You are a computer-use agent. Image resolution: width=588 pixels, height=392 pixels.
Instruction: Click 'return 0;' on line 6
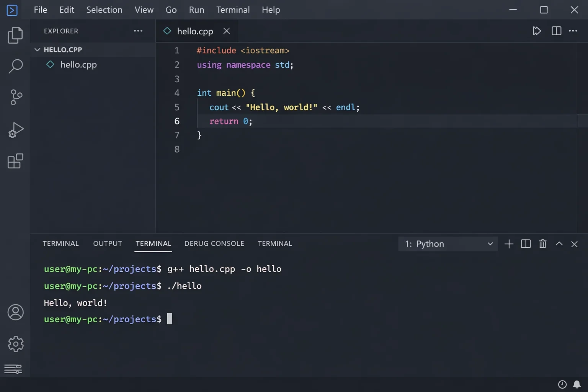(230, 121)
